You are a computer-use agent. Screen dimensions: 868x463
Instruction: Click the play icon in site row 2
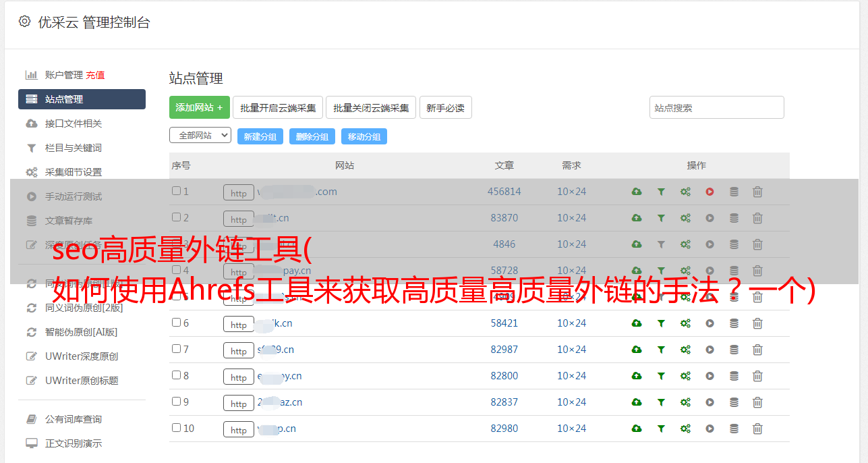click(710, 218)
